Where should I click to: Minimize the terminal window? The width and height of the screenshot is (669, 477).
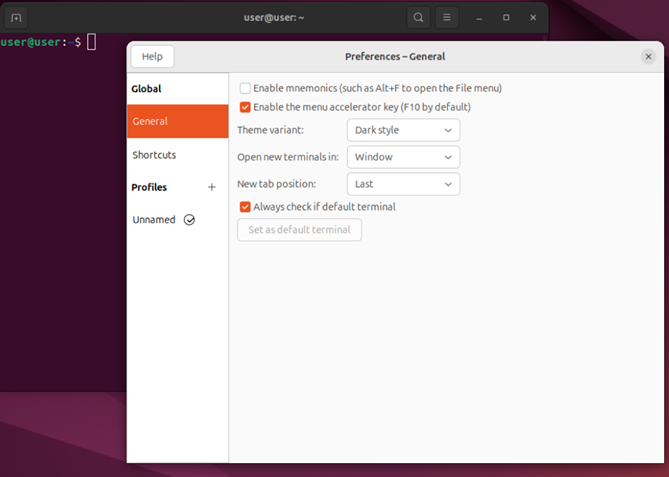479,18
